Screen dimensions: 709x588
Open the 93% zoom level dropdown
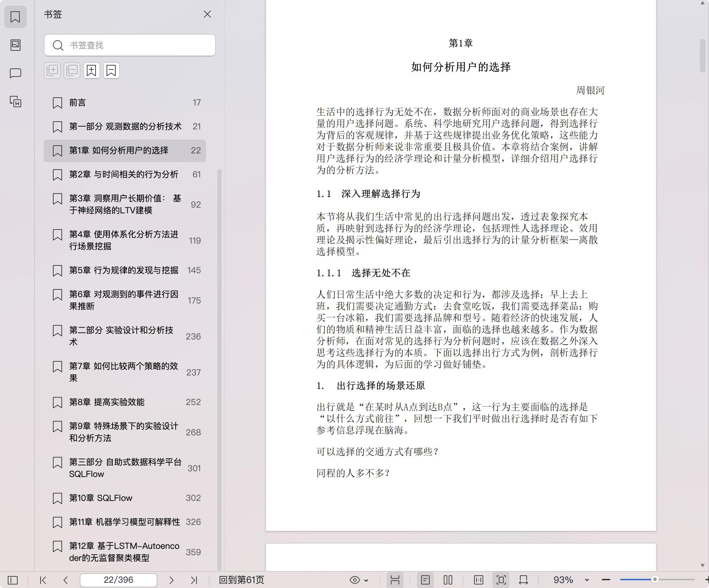pyautogui.click(x=587, y=580)
